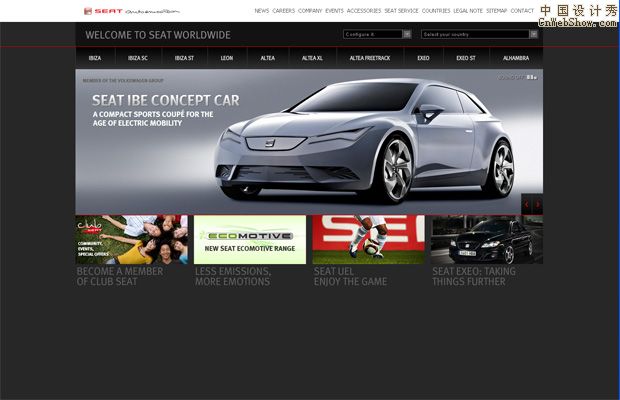
Task: Click the previous slide arrow on banner
Action: 527,204
